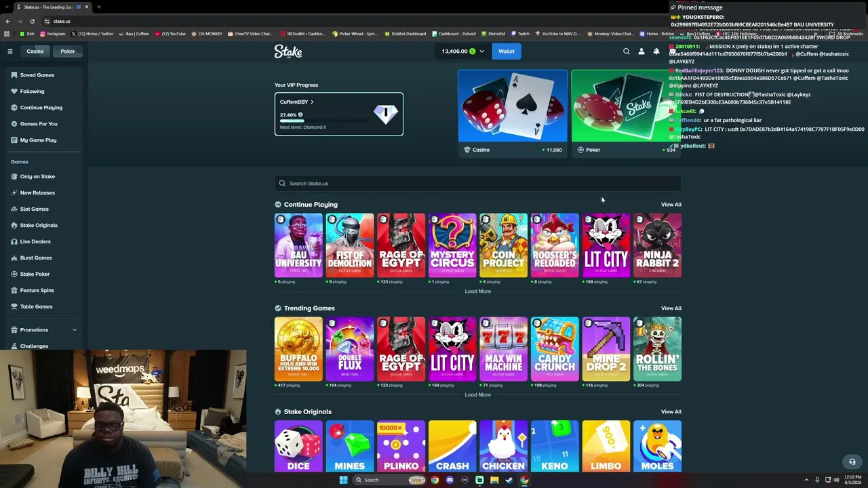This screenshot has width=868, height=488.
Task: Launch Candy Crunch game
Action: point(555,349)
